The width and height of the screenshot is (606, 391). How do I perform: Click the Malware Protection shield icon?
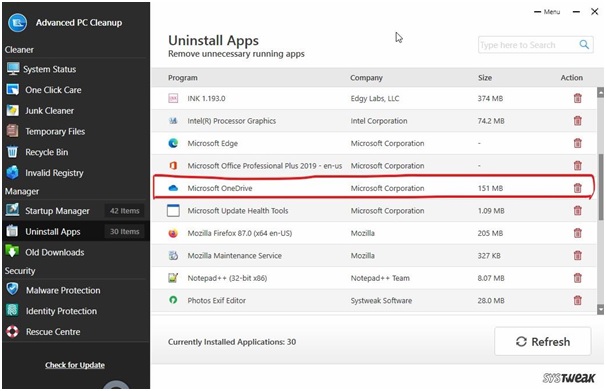[13, 289]
